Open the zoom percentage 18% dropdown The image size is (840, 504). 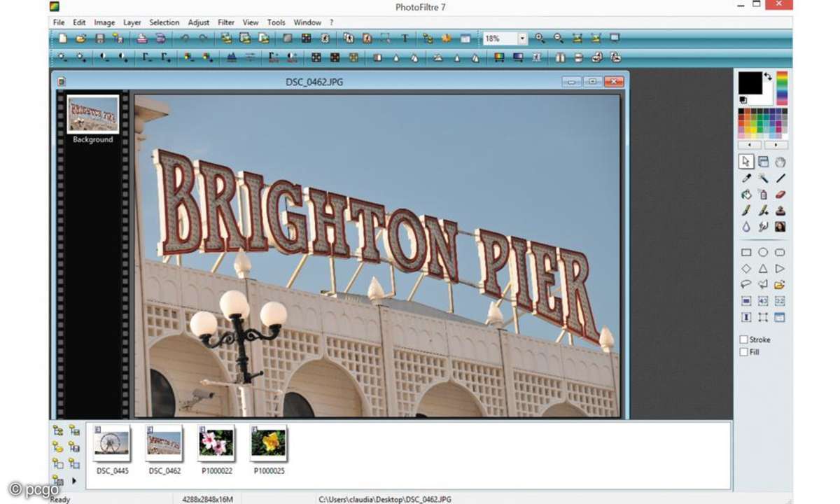click(522, 38)
